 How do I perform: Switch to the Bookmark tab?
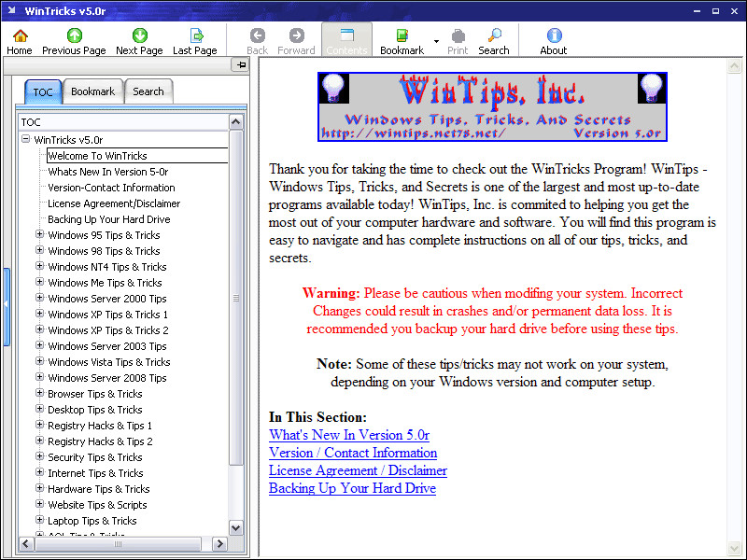[x=92, y=91]
